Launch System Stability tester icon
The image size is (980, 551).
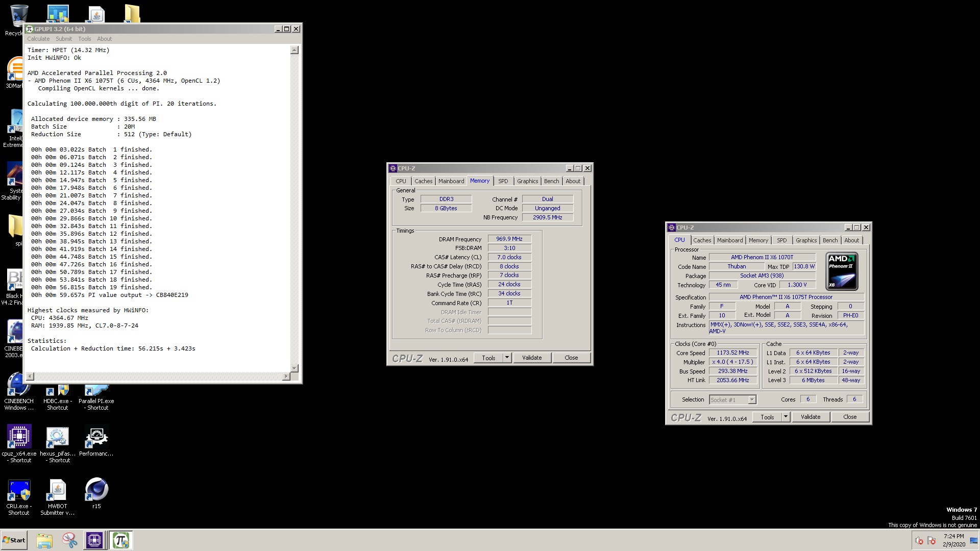(13, 181)
